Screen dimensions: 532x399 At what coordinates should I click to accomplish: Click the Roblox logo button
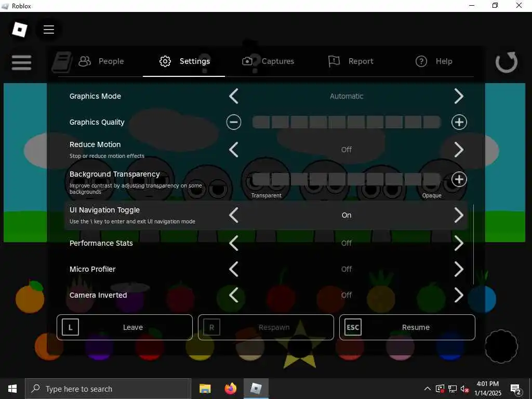click(x=19, y=30)
